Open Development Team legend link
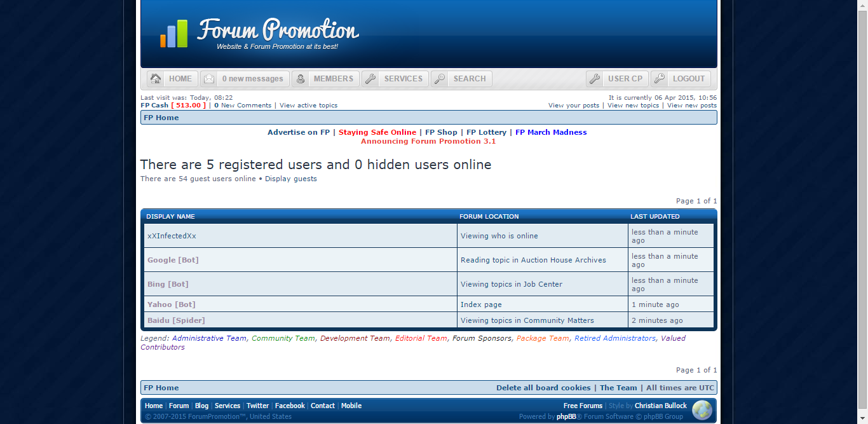 (355, 338)
